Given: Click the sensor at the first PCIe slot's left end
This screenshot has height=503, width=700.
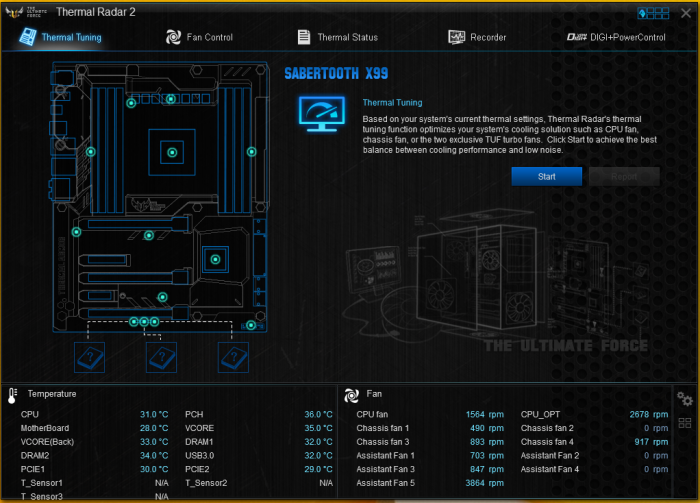Looking at the screenshot, I should 76,232.
